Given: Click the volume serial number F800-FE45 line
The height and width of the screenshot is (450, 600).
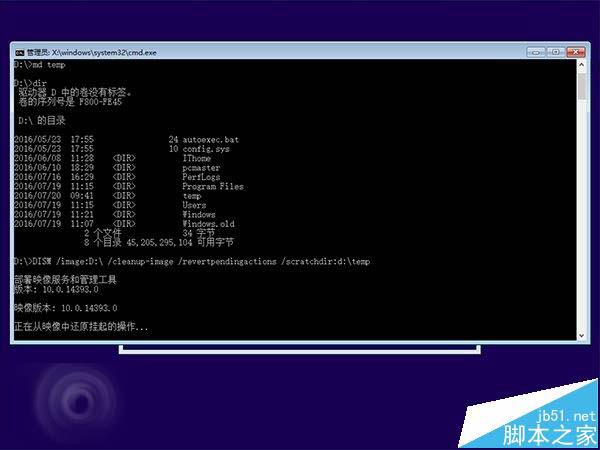Looking at the screenshot, I should [x=70, y=102].
